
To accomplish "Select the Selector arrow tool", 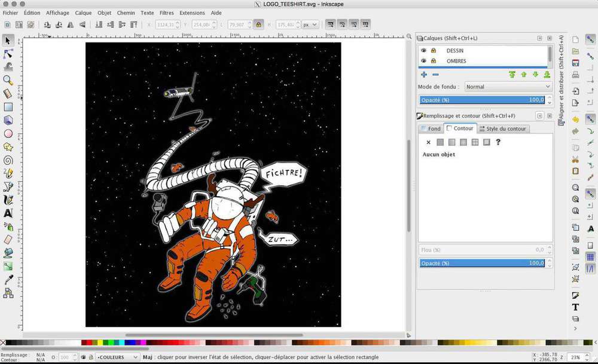I will [8, 41].
